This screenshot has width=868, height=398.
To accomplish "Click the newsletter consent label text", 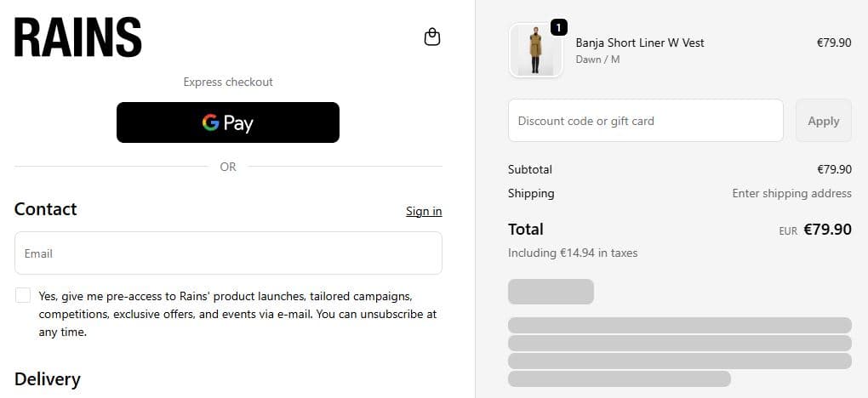I will pos(237,314).
